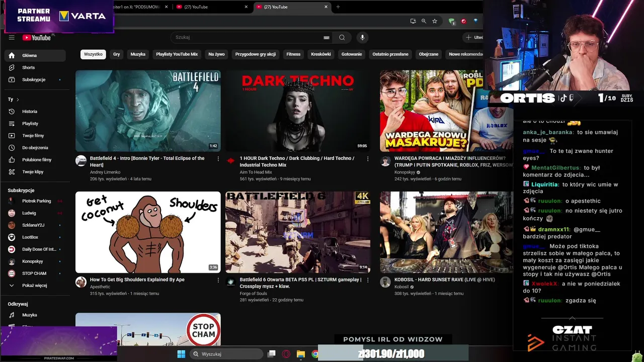This screenshot has height=362, width=644.
Task: Select the Wszystko filter chip
Action: coord(93,54)
